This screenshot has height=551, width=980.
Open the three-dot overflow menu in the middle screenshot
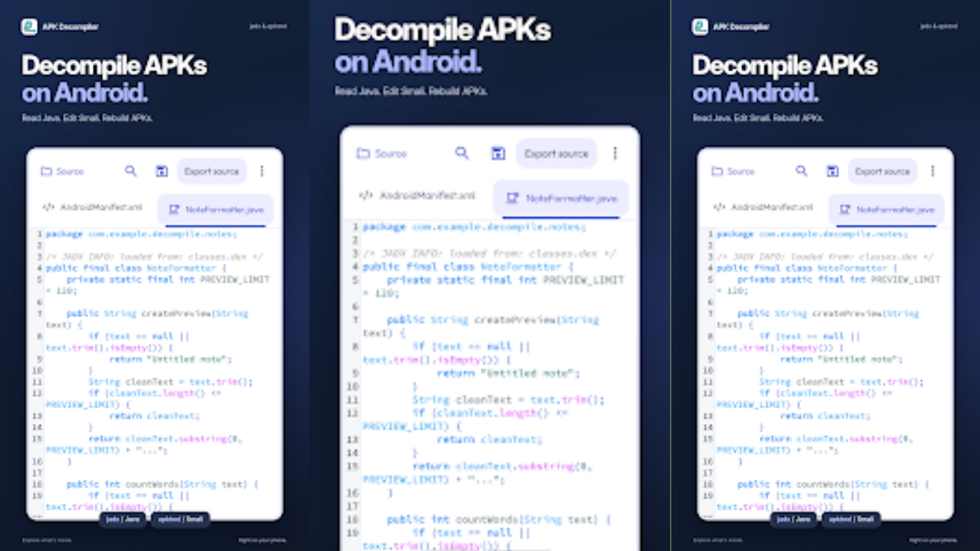[615, 153]
